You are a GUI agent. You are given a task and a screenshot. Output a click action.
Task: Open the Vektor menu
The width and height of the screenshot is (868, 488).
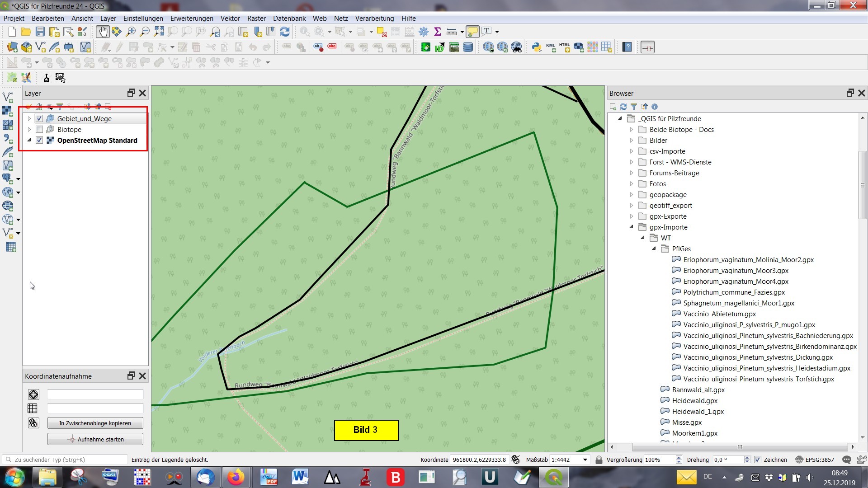click(230, 19)
